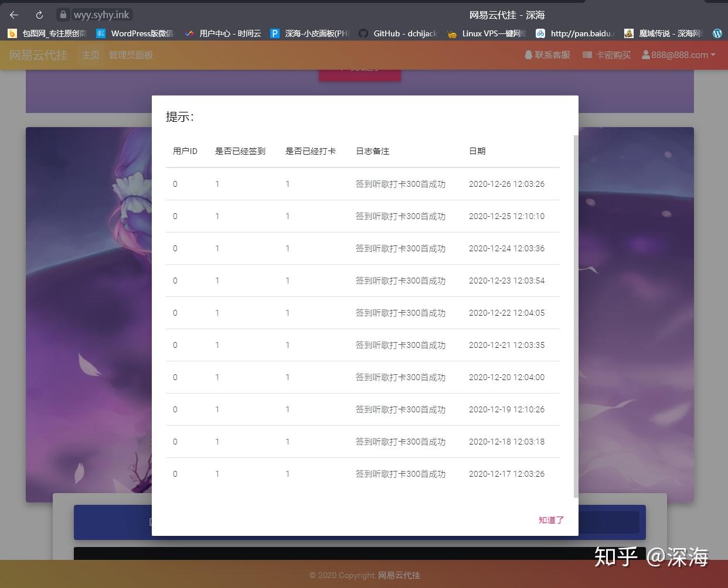This screenshot has width=728, height=588.
Task: Click the 包图网 bookmark favicon
Action: [x=12, y=33]
